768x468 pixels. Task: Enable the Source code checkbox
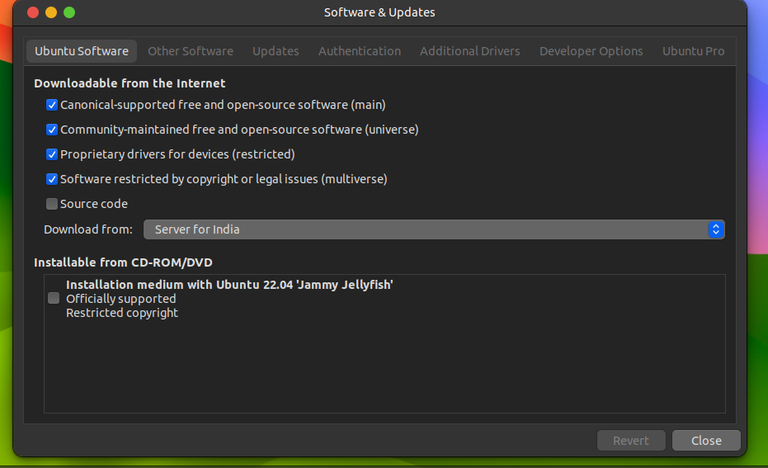tap(52, 204)
